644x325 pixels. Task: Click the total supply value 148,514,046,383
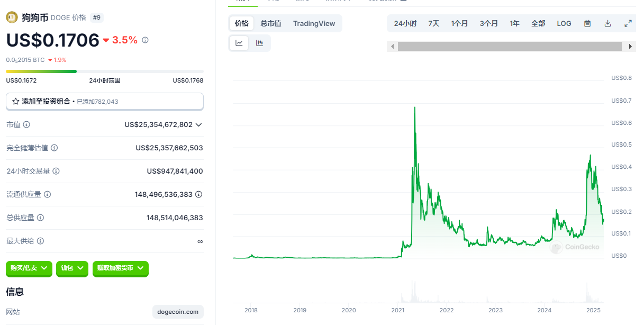pyautogui.click(x=175, y=218)
